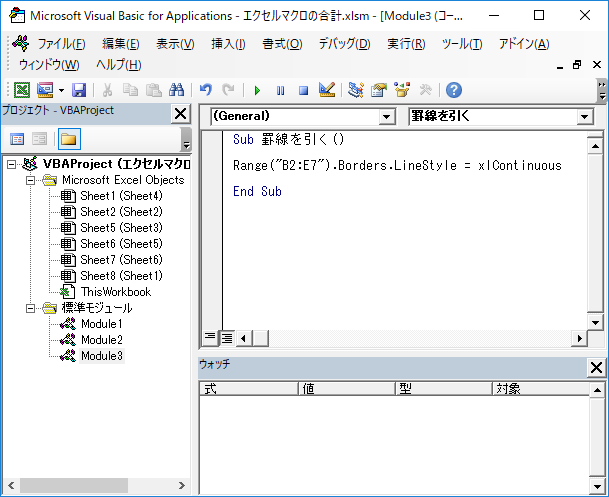Open the 挿入(I) menu
The height and width of the screenshot is (497, 609).
(x=228, y=44)
